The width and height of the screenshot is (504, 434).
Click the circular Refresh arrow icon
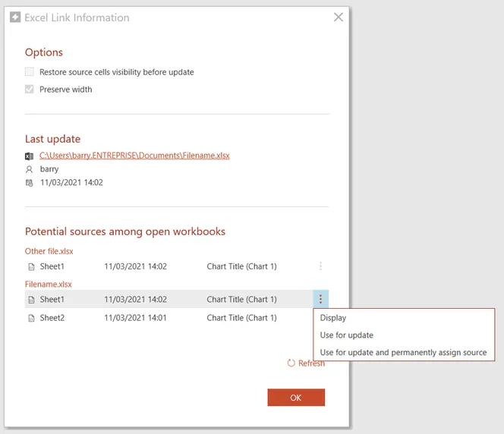tap(291, 363)
